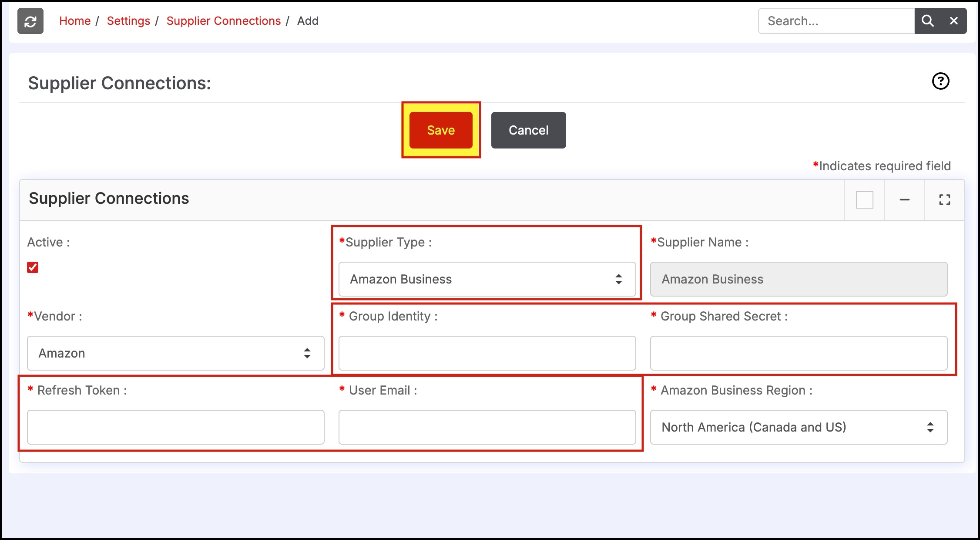The width and height of the screenshot is (980, 540).
Task: Open the Vendor dropdown
Action: [x=176, y=353]
